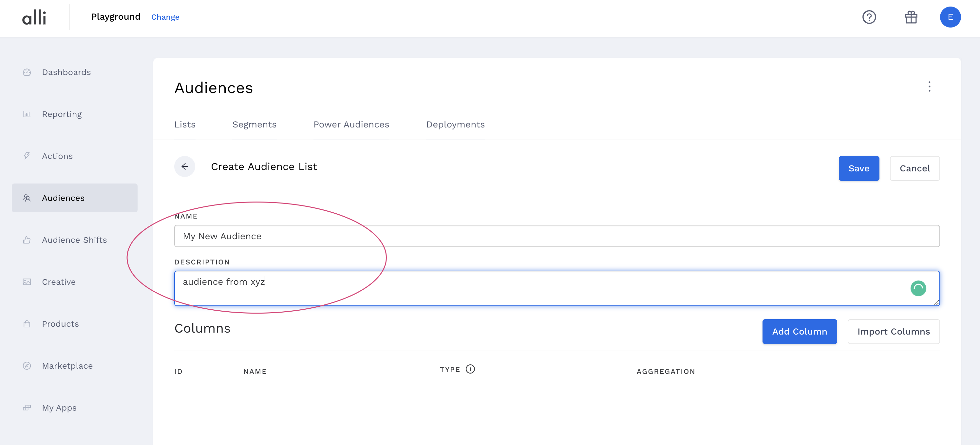The width and height of the screenshot is (980, 445).
Task: Open the help question mark icon
Action: [869, 17]
